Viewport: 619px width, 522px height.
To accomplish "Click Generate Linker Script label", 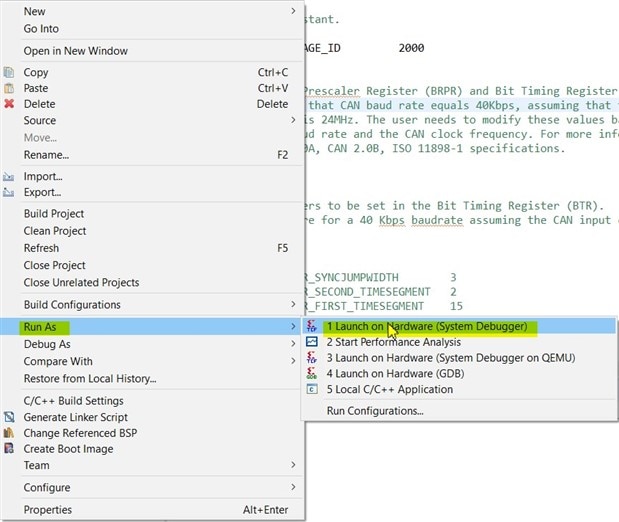I will point(76,417).
